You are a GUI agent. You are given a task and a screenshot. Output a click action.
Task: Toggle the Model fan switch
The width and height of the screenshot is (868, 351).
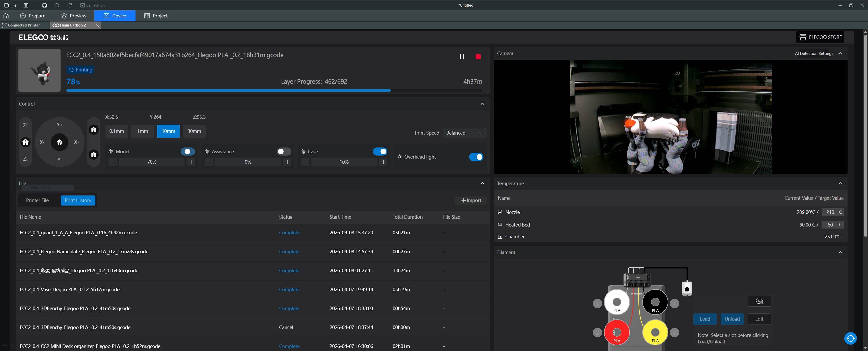coord(187,152)
